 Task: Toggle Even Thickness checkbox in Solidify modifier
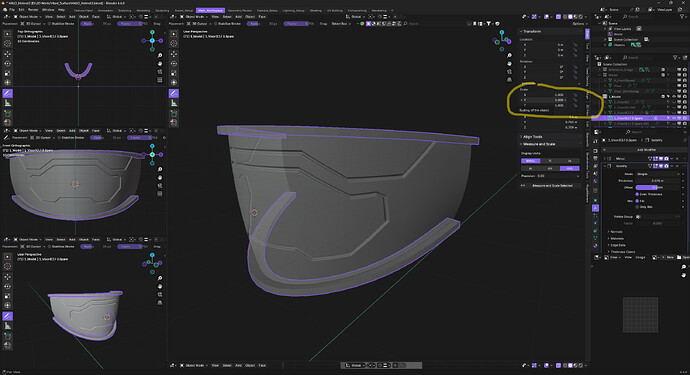coord(637,194)
